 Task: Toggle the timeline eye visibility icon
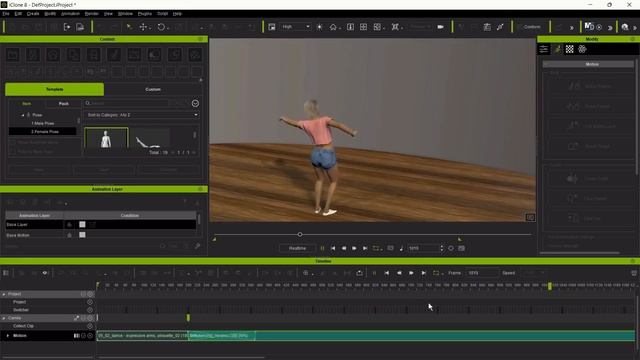tap(45, 273)
